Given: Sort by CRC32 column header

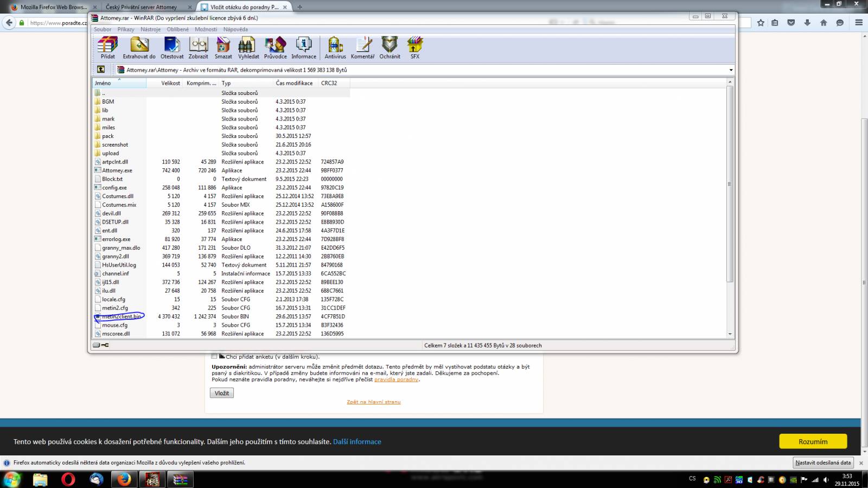Looking at the screenshot, I should tap(334, 83).
